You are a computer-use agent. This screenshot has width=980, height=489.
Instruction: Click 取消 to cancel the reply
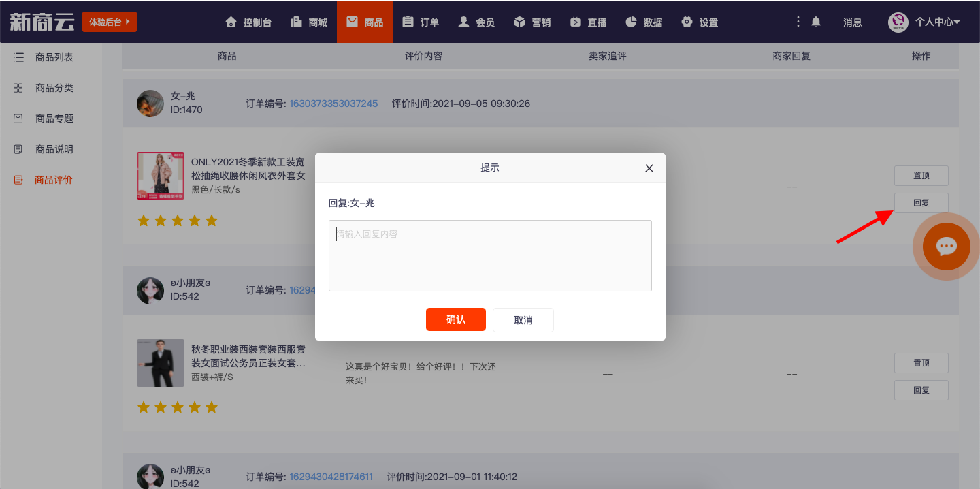click(x=523, y=319)
